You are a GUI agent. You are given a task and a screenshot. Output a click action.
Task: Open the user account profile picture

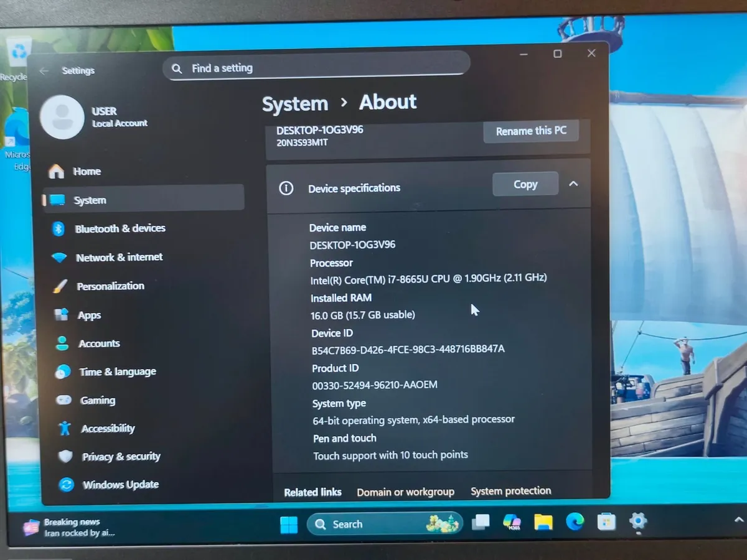point(62,116)
